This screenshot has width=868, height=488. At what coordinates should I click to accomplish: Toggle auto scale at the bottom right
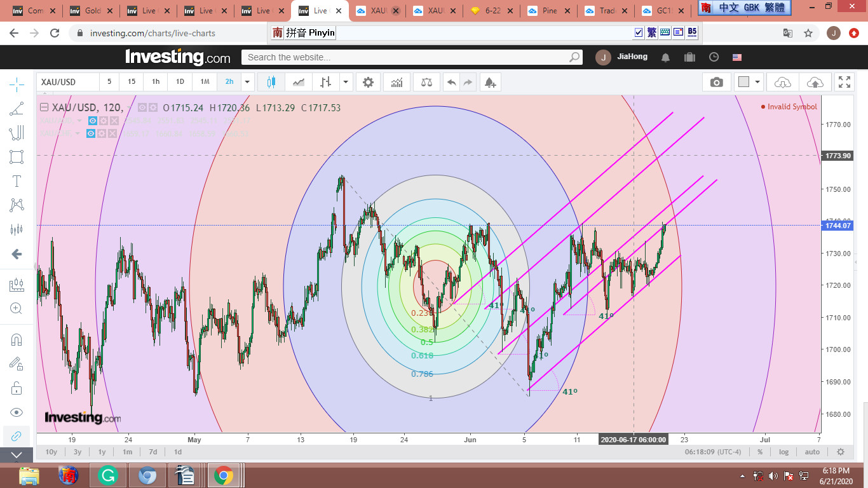click(812, 452)
